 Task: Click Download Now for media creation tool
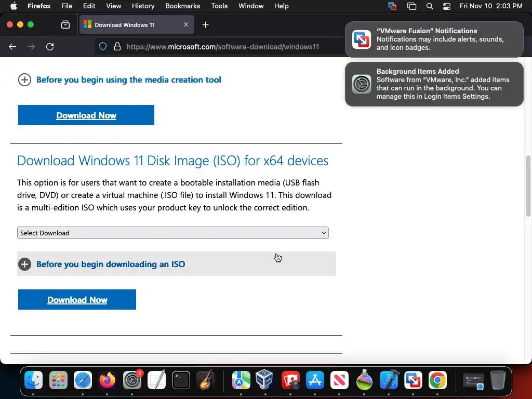click(x=86, y=115)
